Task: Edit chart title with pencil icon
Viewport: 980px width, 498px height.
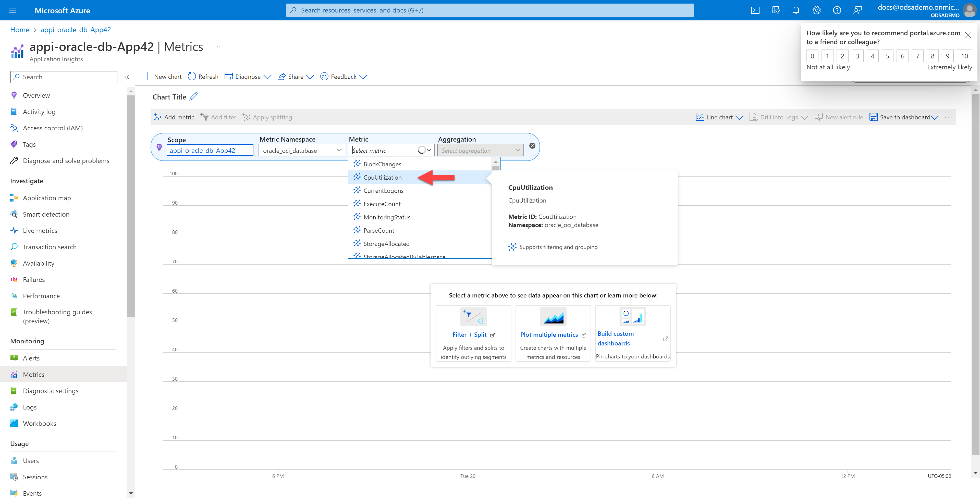Action: point(194,97)
